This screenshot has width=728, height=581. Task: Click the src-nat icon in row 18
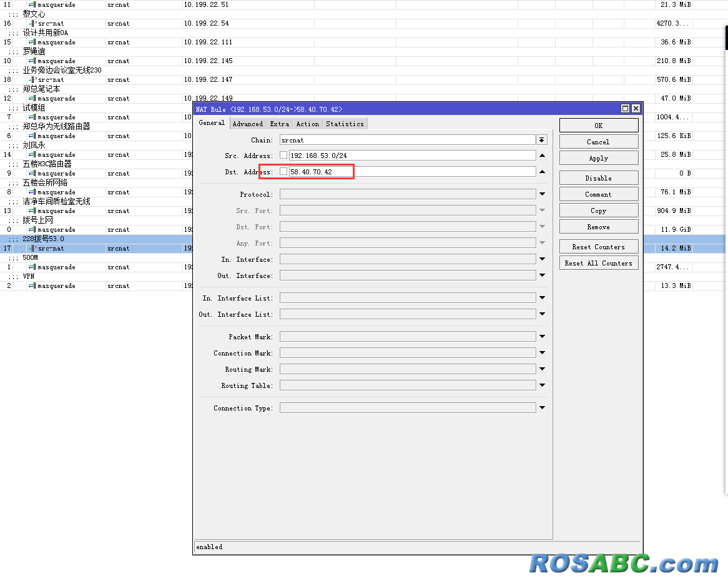pos(32,80)
